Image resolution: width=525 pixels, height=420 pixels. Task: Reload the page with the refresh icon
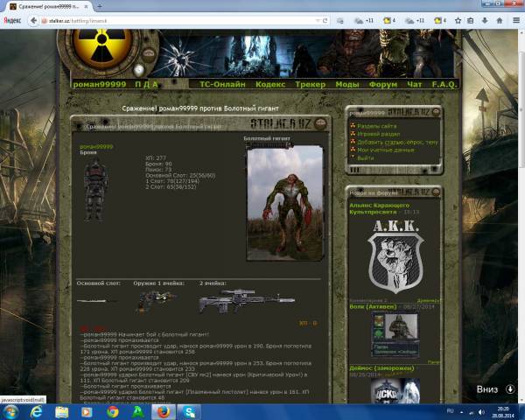click(325, 20)
